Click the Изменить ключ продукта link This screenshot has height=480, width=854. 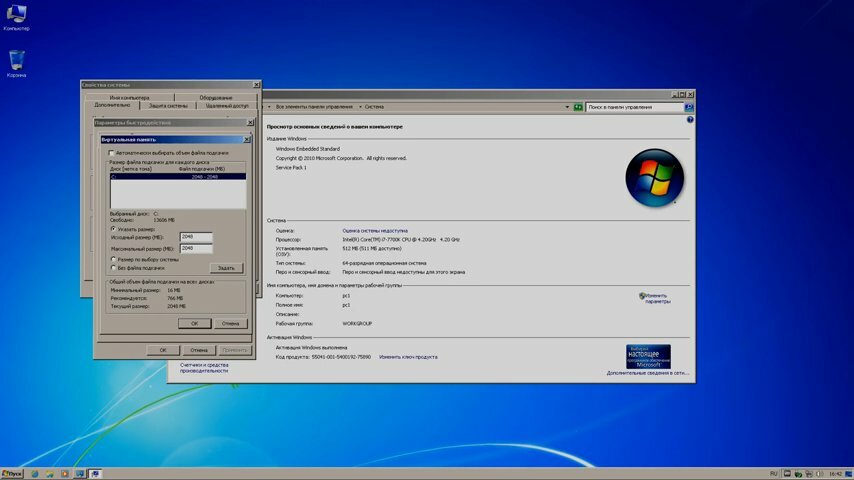[408, 357]
